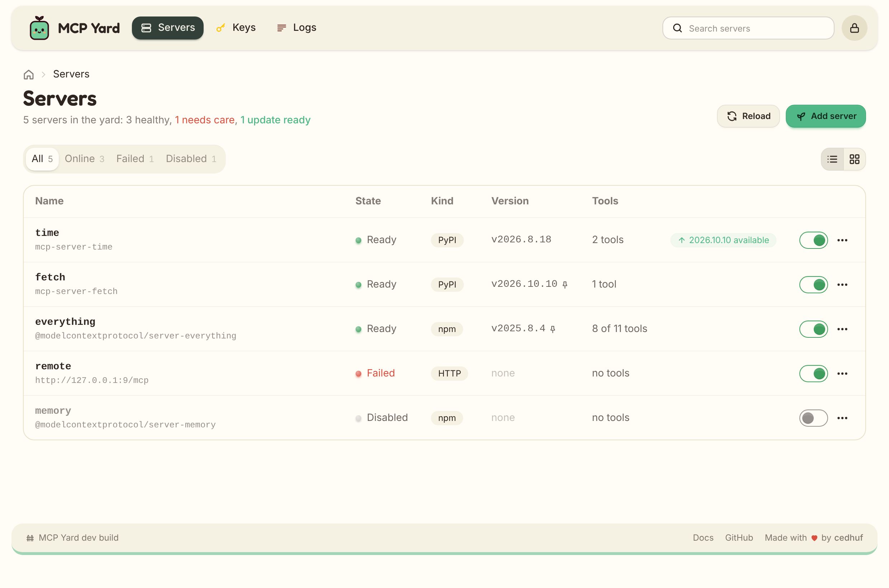Click the fence icon in footer
Viewport: 889px width, 588px height.
point(30,538)
